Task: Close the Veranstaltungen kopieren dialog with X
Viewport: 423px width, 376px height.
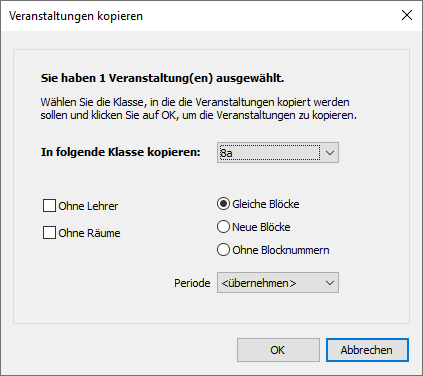Action: (407, 15)
